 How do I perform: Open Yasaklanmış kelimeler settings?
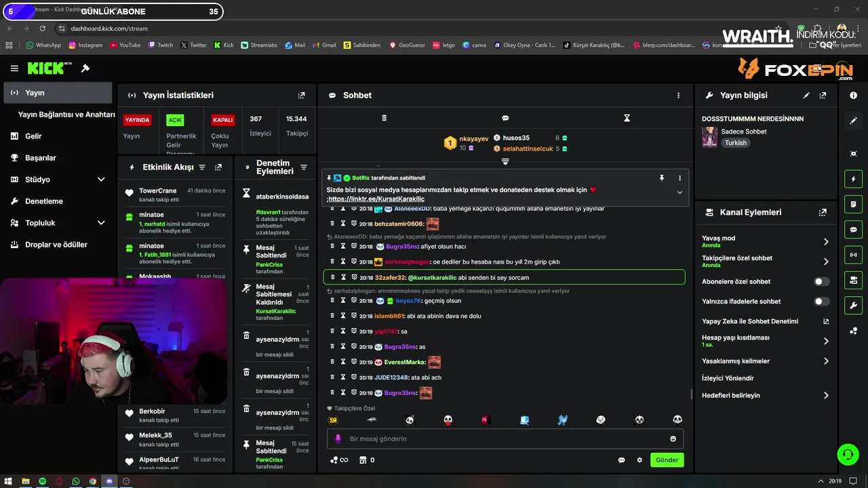pos(765,361)
